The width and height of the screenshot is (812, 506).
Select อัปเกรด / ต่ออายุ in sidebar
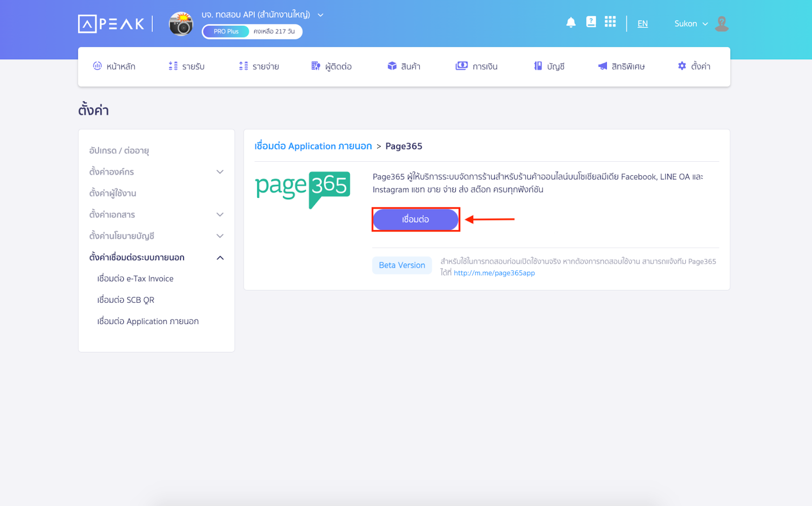119,151
